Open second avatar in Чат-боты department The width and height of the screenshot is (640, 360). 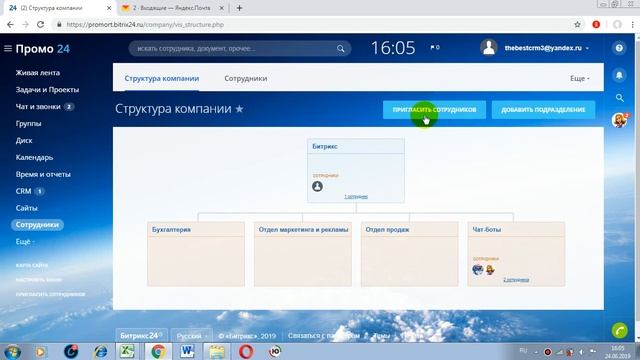[490, 269]
